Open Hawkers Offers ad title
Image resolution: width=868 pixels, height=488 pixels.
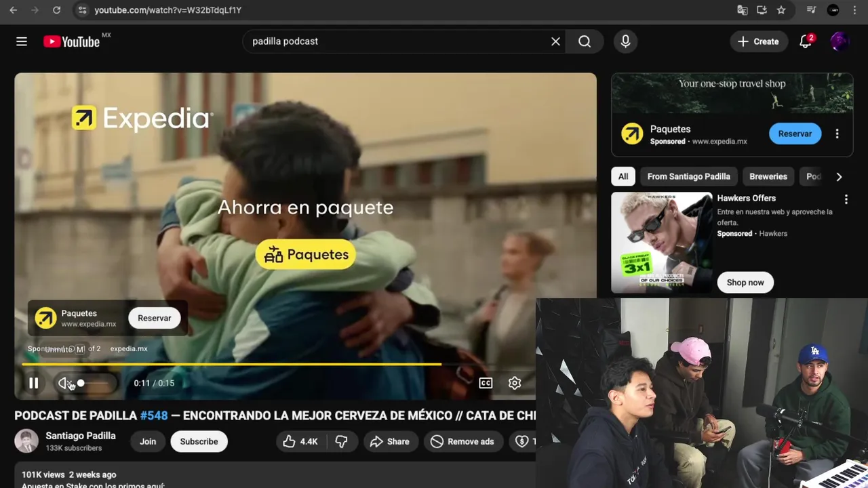(747, 198)
